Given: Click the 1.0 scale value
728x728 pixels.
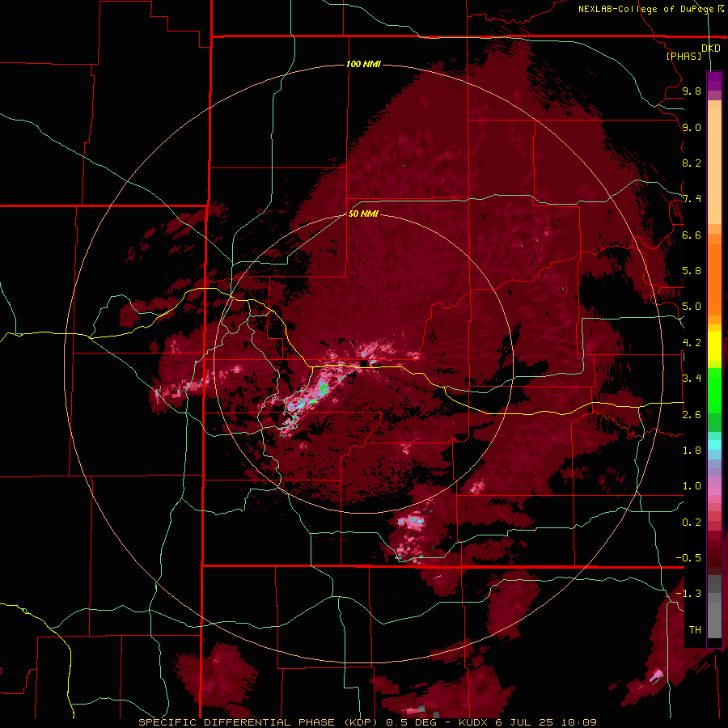Looking at the screenshot, I should point(692,486).
